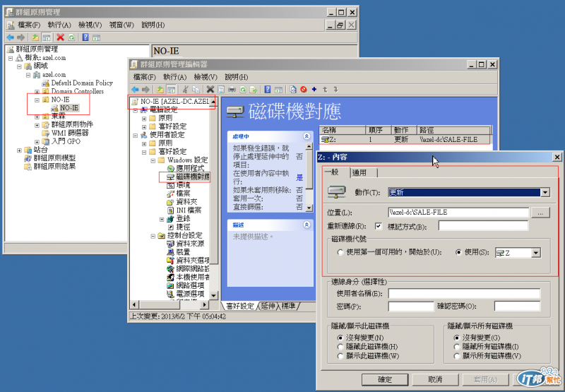Open Properties icon in the editor toolbar

[x=221, y=90]
